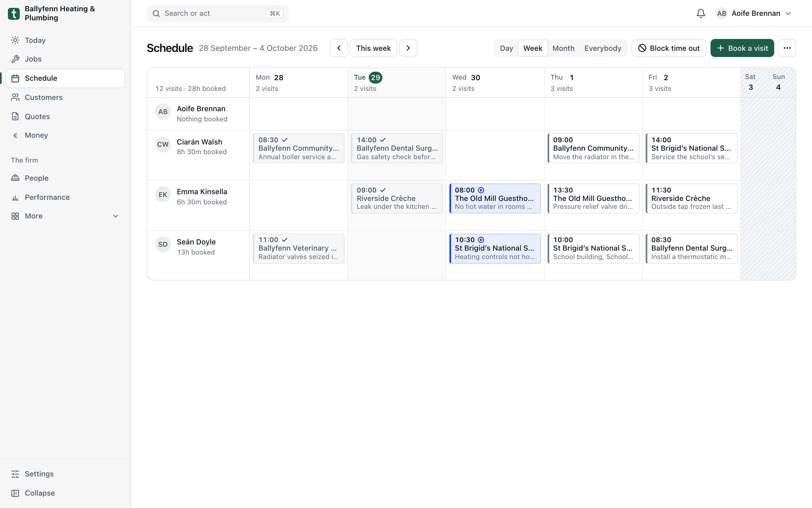This screenshot has height=508, width=812.
Task: Click the search magnifier icon
Action: [x=156, y=14]
